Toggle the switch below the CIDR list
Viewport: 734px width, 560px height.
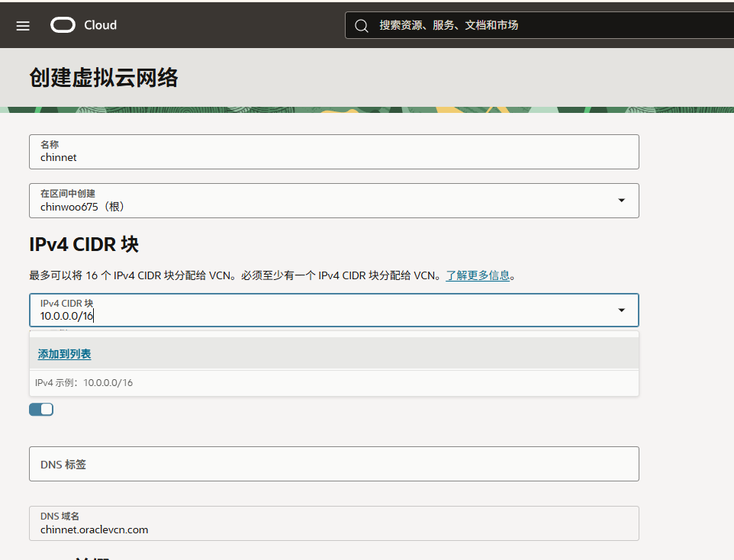tap(41, 410)
